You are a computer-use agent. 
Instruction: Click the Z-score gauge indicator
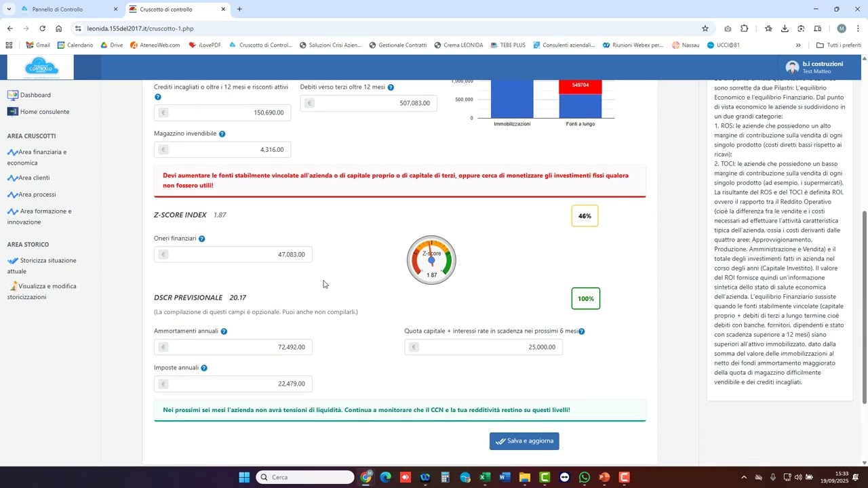coord(431,260)
